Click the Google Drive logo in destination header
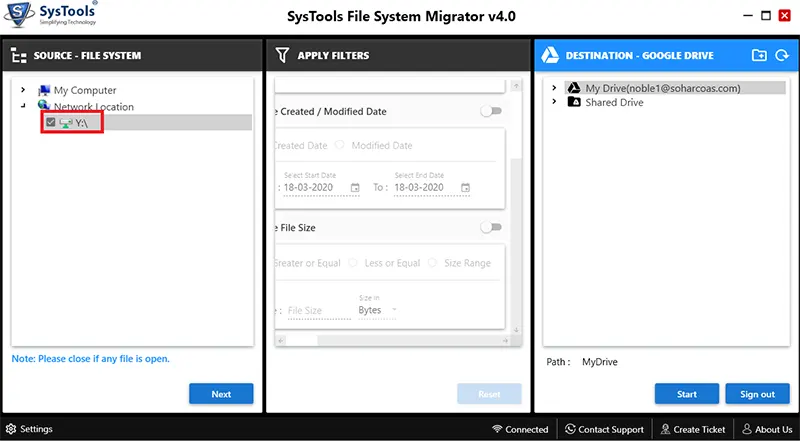This screenshot has width=800, height=441. pyautogui.click(x=550, y=55)
